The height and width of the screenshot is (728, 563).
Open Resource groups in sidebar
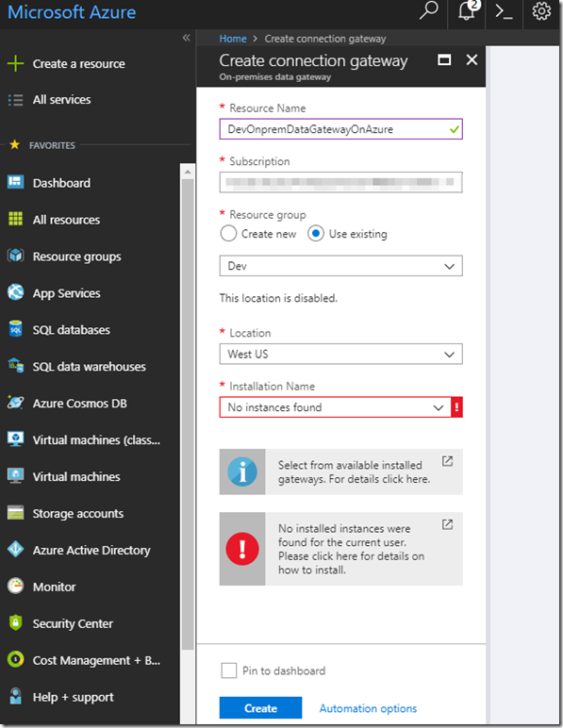click(76, 256)
